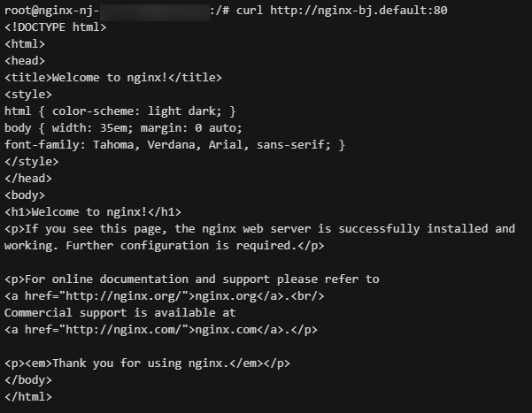Click the font-family Tahoma, Verdana line
The width and height of the screenshot is (532, 413).
point(174,145)
